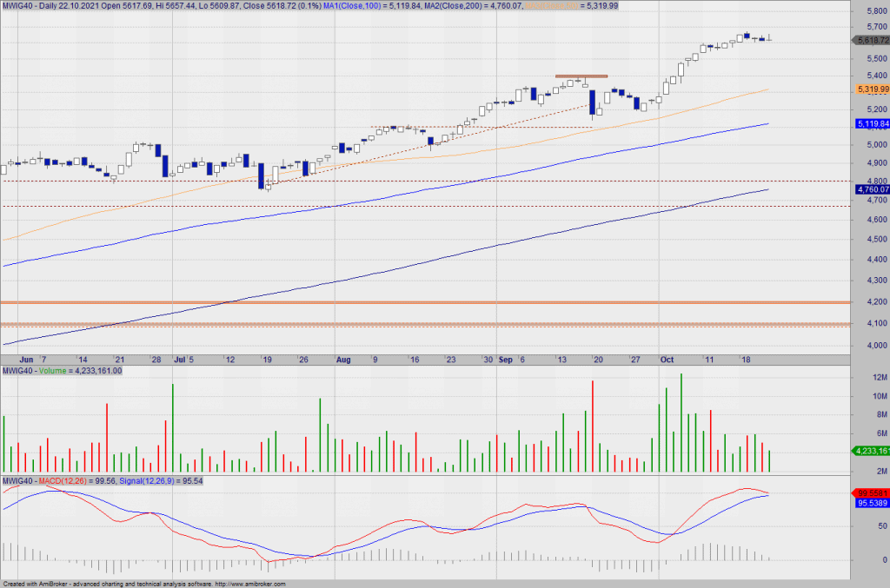890x588 pixels.
Task: Click the Jul label on the date axis
Action: pyautogui.click(x=180, y=359)
